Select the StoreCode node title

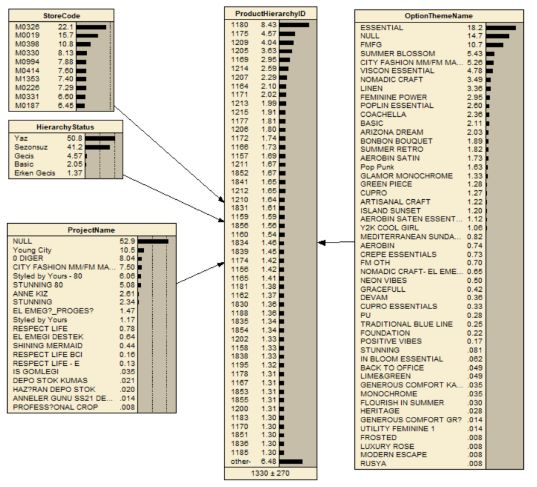pos(61,16)
